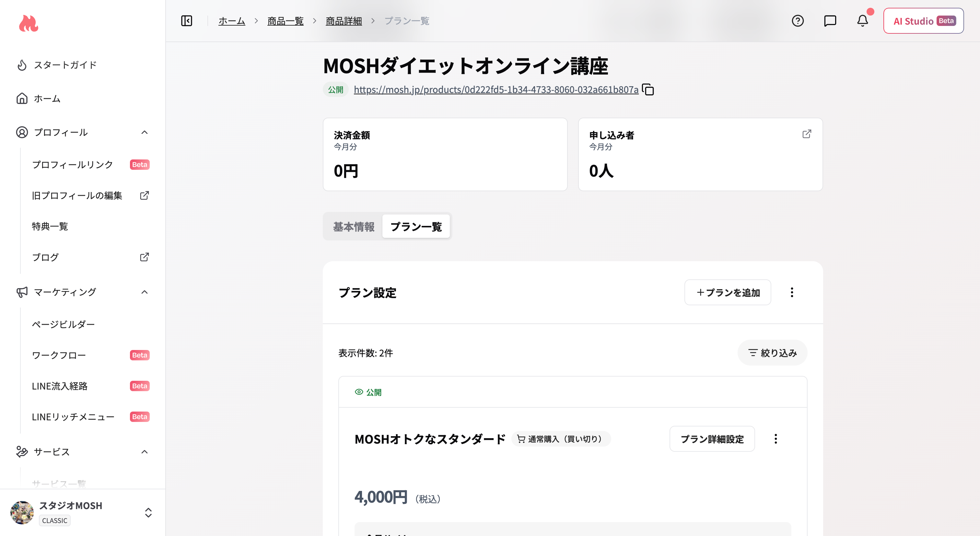Click the プラン詳細設定 button
Screen dimensions: 980x536
712,438
